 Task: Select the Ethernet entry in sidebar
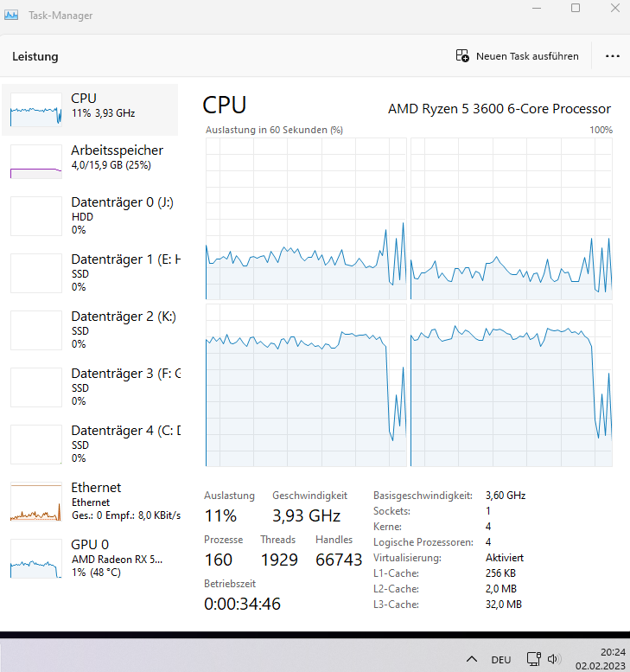[90, 501]
